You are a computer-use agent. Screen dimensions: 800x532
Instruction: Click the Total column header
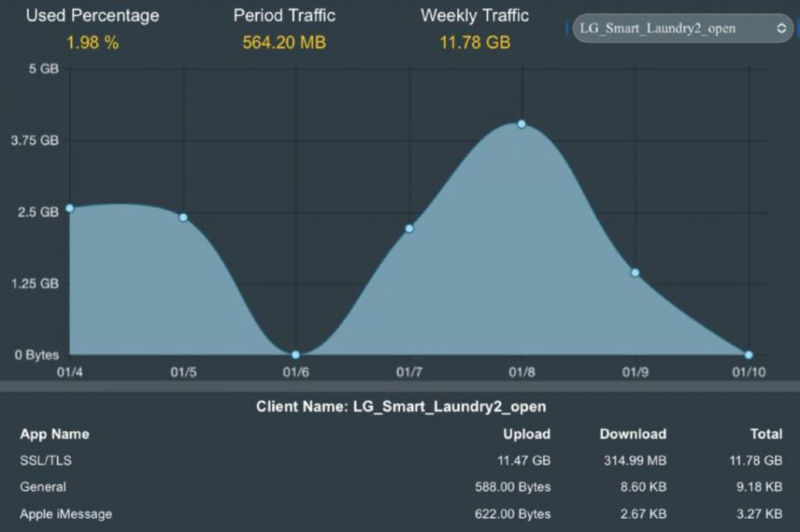click(x=766, y=434)
